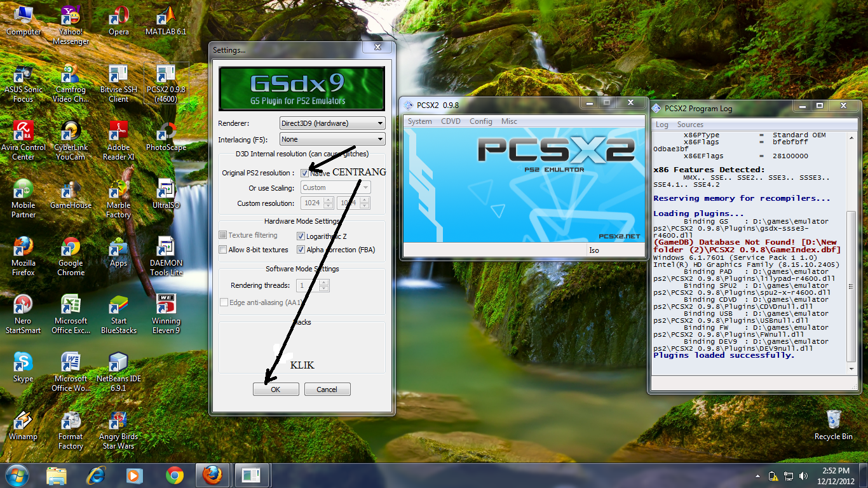Toggle the Logarithmic Z checkbox
The image size is (868, 488).
[x=301, y=236]
